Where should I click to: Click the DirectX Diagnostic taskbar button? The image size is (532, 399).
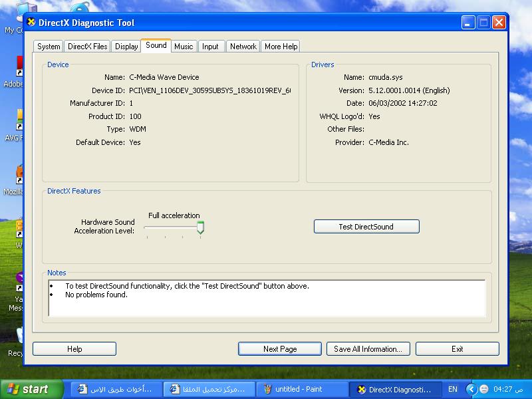395,389
